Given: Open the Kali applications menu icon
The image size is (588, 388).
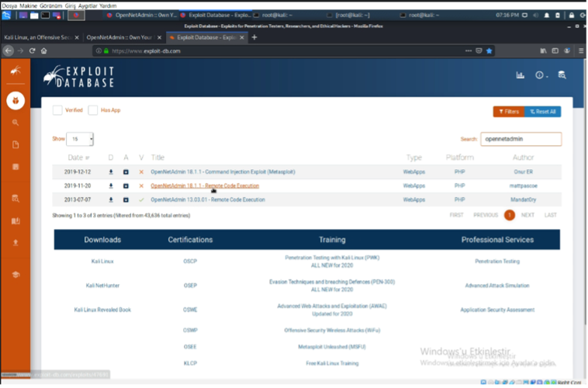Looking at the screenshot, I should coord(6,16).
